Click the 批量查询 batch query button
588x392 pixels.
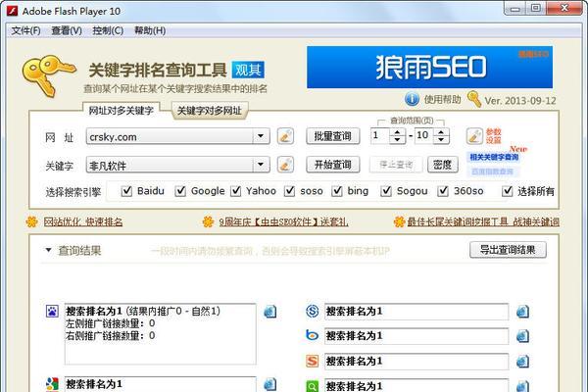(332, 136)
